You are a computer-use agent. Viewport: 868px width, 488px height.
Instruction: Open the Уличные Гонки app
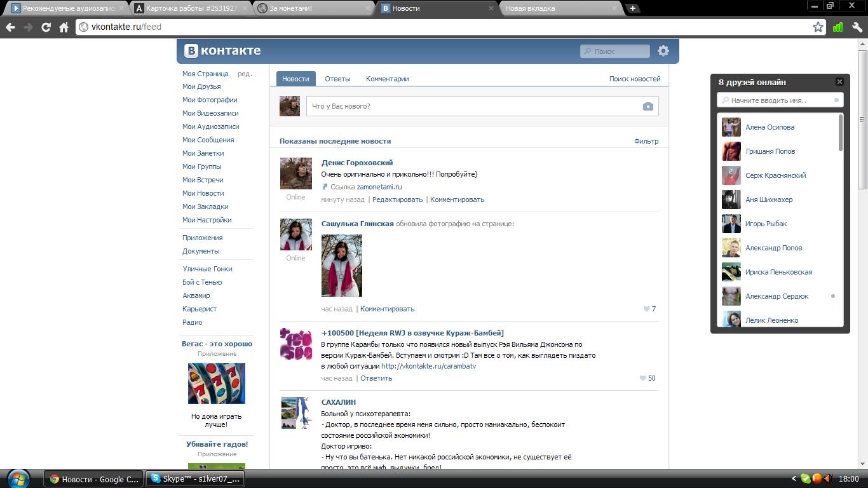207,269
